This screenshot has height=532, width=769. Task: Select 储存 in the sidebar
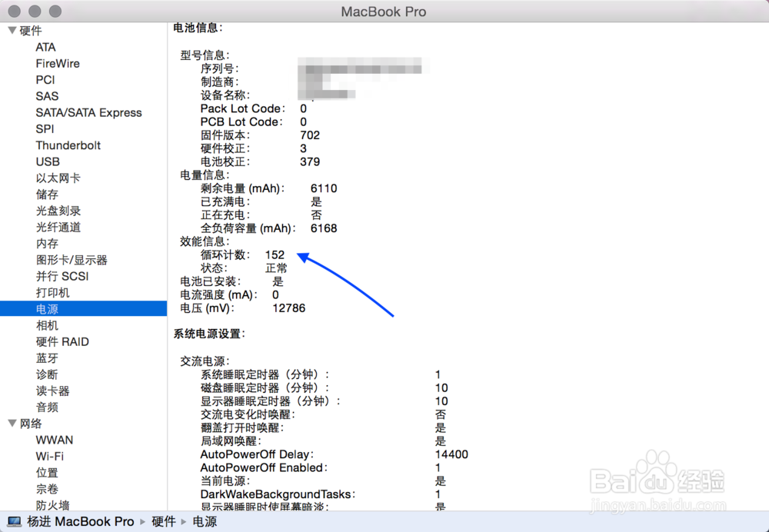(x=47, y=195)
